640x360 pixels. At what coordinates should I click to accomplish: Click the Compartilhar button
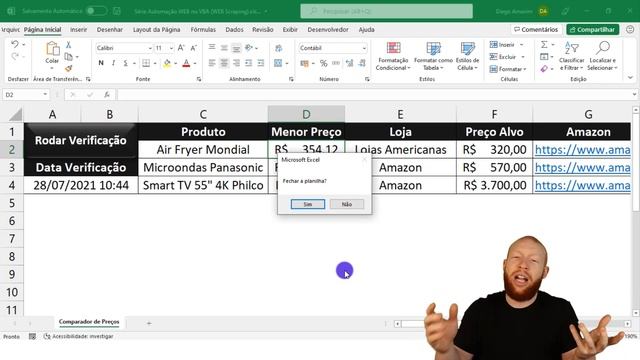coord(592,29)
